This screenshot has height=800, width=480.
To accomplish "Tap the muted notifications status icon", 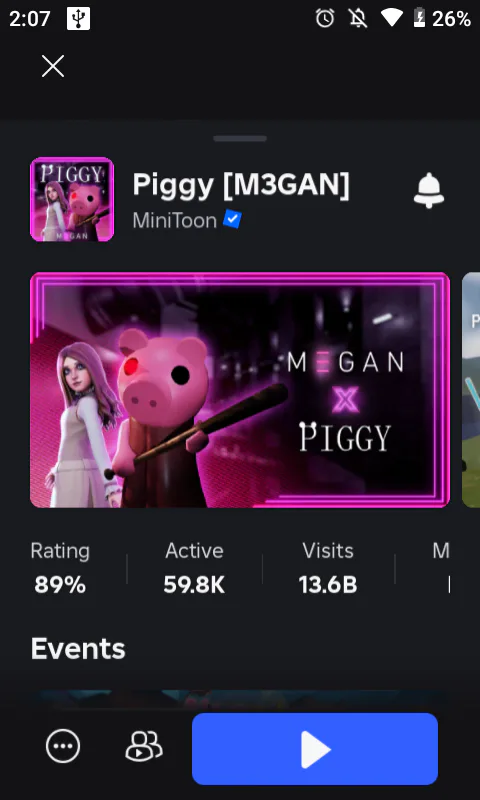I will pyautogui.click(x=358, y=19).
